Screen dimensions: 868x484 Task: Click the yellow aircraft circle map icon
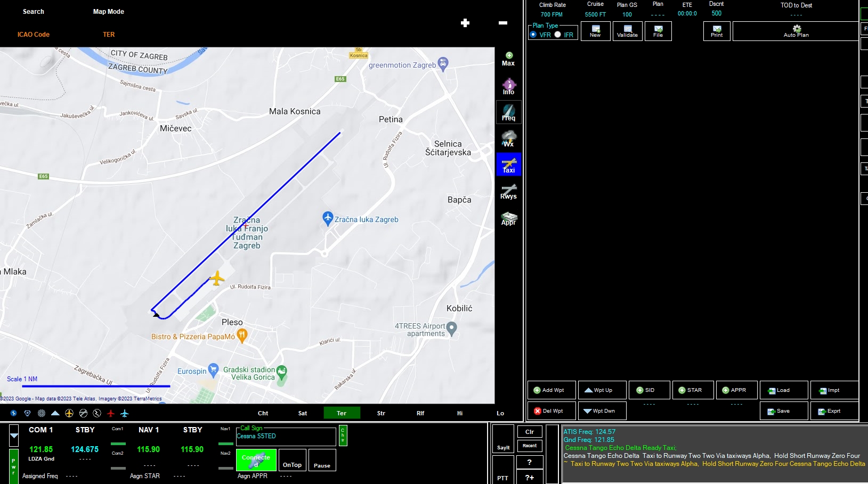pos(69,413)
